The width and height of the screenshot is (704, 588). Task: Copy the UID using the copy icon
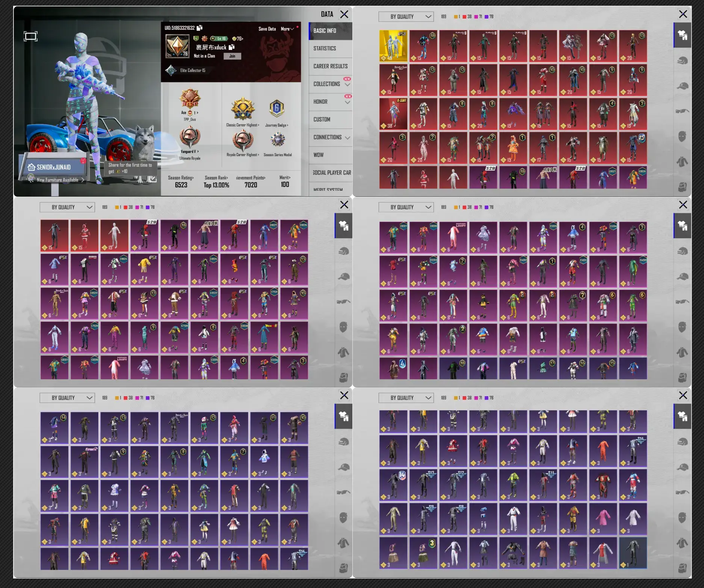click(x=199, y=28)
